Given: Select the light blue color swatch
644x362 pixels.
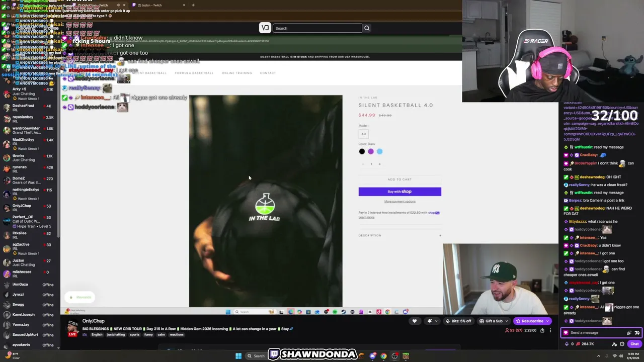Looking at the screenshot, I should pos(379,151).
